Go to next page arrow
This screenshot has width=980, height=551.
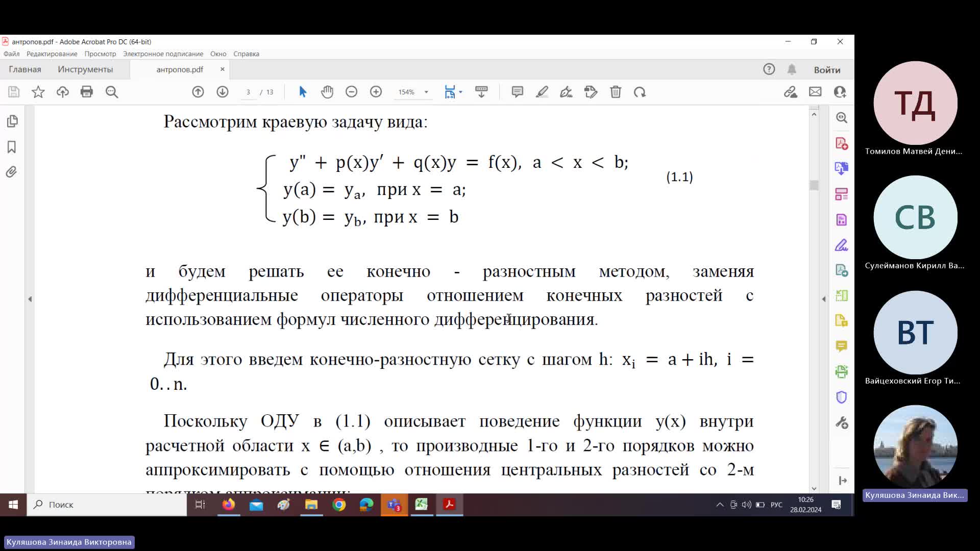pyautogui.click(x=223, y=92)
